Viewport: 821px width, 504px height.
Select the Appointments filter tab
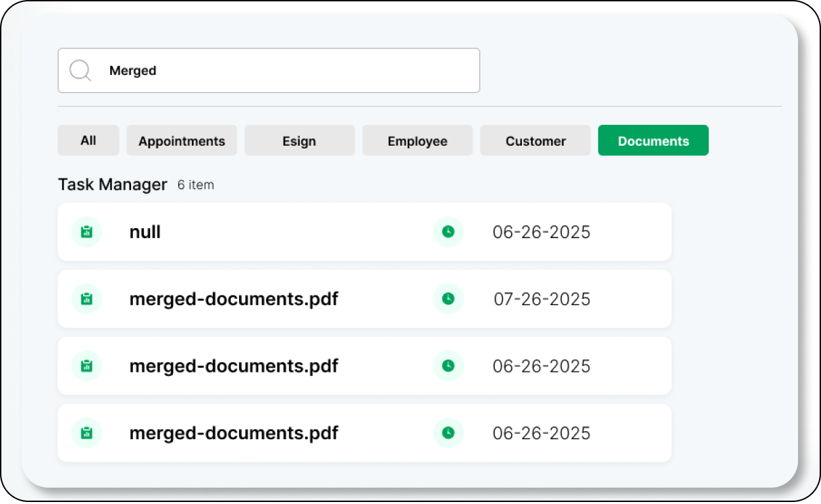click(x=182, y=140)
